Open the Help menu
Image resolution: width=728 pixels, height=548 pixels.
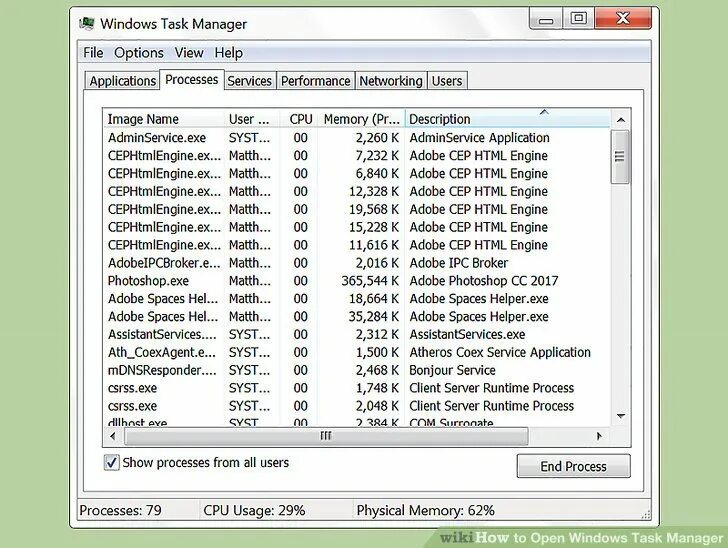[x=228, y=52]
